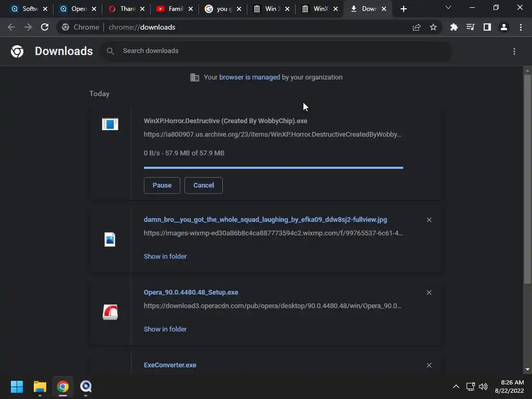Click the organization building icon
Screen dimensions: 532x399
coord(195,77)
